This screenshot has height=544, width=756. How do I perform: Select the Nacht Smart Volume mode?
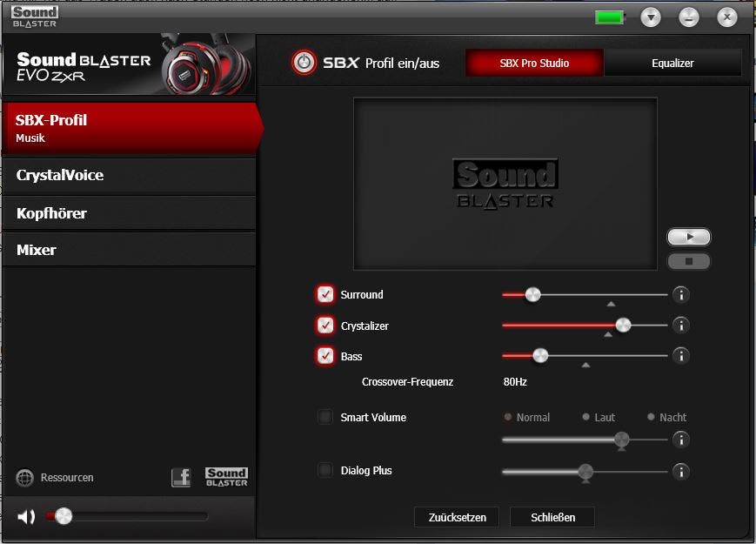tap(666, 417)
